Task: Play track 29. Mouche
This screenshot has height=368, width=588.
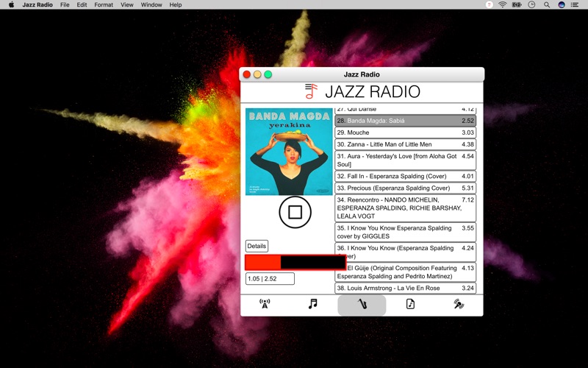Action: pyautogui.click(x=406, y=132)
